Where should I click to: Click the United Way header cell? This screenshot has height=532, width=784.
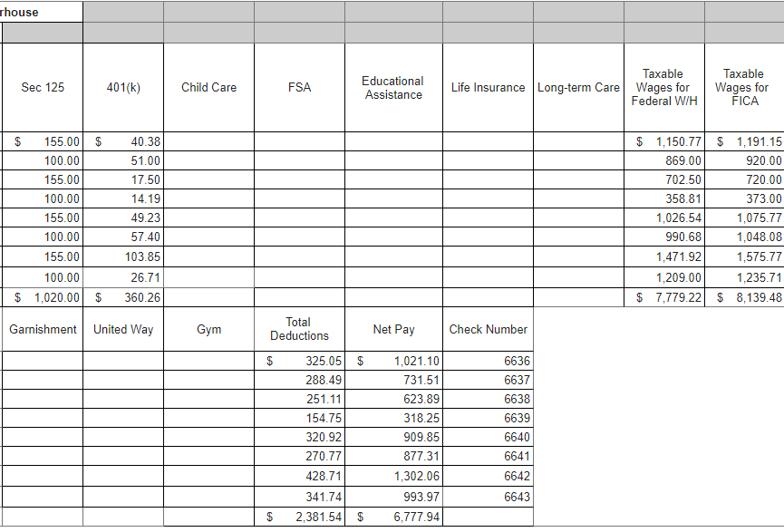(x=122, y=329)
